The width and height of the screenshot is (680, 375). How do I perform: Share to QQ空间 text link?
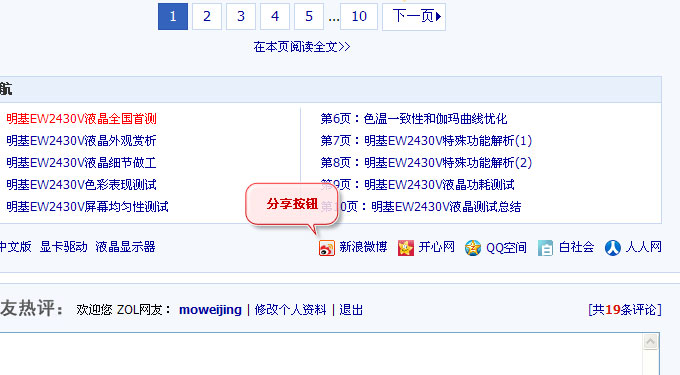(x=506, y=248)
